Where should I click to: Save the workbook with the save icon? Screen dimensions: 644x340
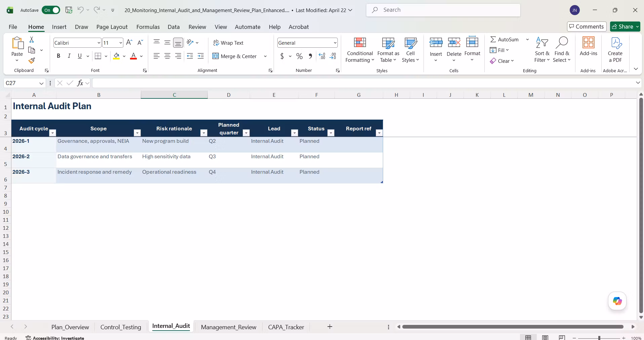(x=69, y=10)
